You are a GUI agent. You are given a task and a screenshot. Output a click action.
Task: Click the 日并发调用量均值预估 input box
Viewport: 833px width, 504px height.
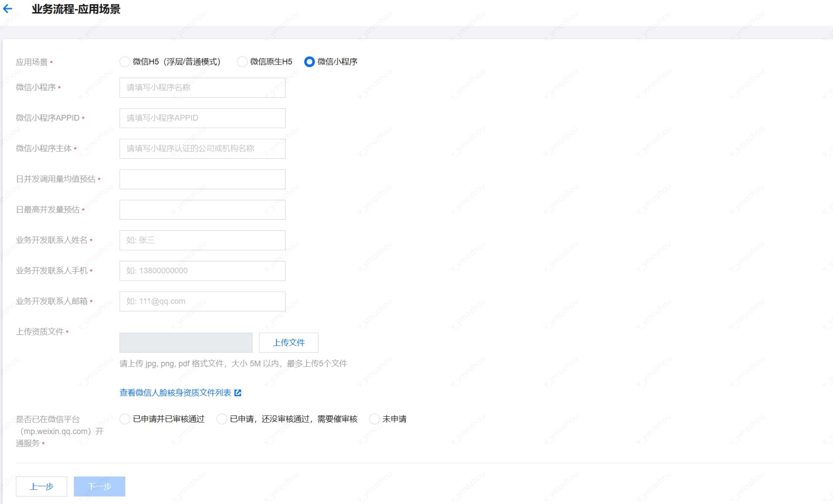point(202,179)
